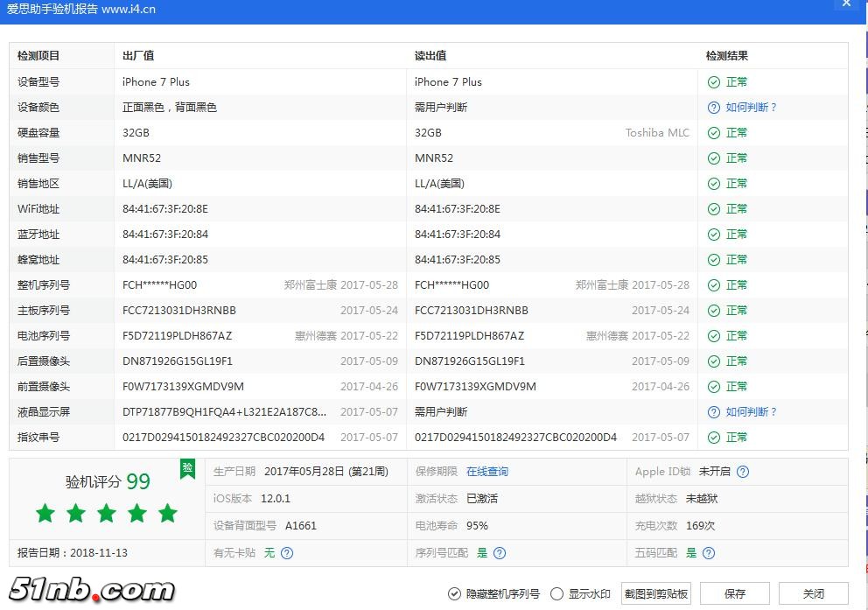
Task: Click the help icon next to 液晶显示屏 如何判断
Action: click(x=714, y=412)
